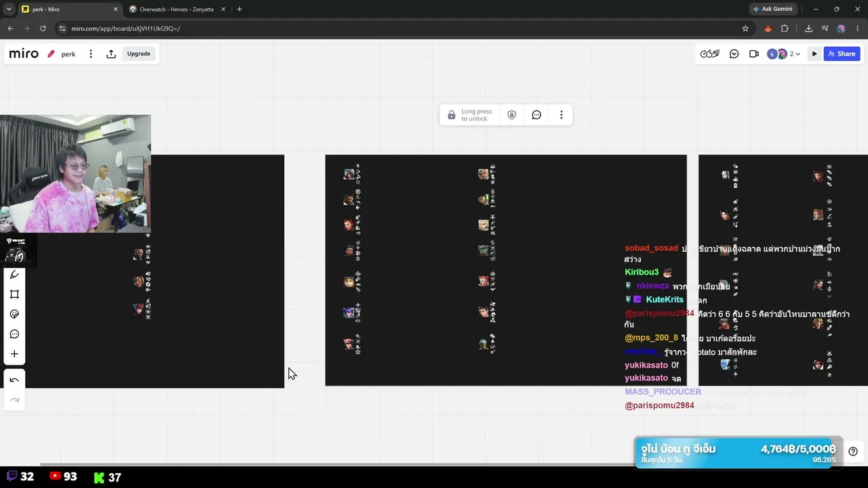Open the tab search dropdown
868x488 pixels.
point(9,9)
